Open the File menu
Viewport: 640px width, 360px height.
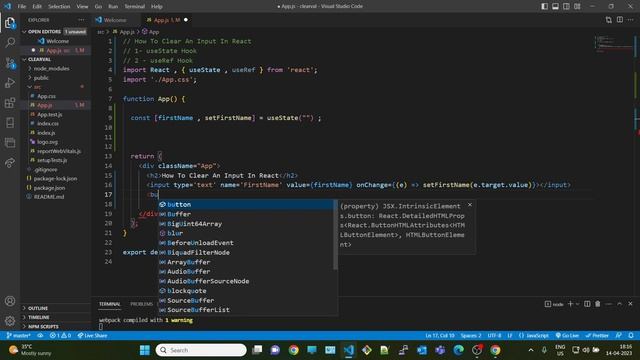tap(22, 6)
